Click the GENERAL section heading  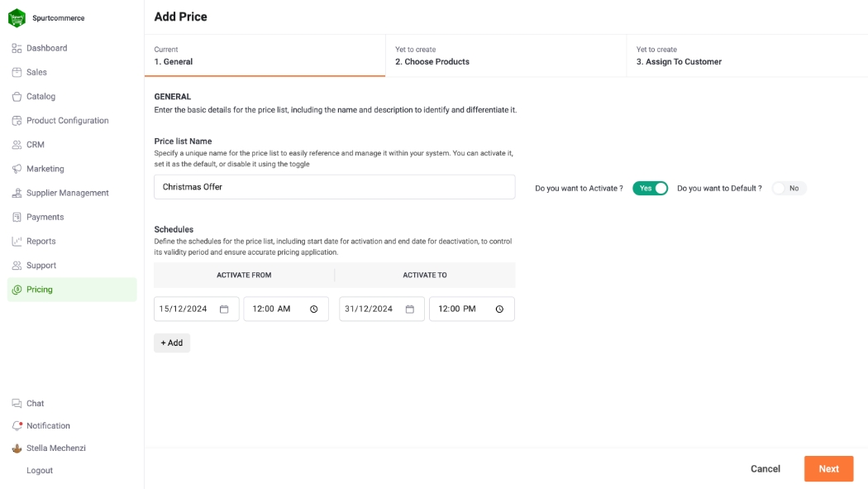[172, 96]
